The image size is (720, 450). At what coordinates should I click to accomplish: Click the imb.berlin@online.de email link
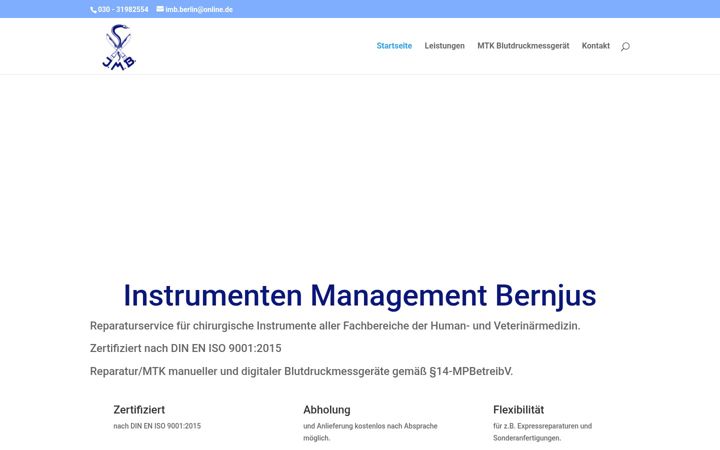coord(199,9)
